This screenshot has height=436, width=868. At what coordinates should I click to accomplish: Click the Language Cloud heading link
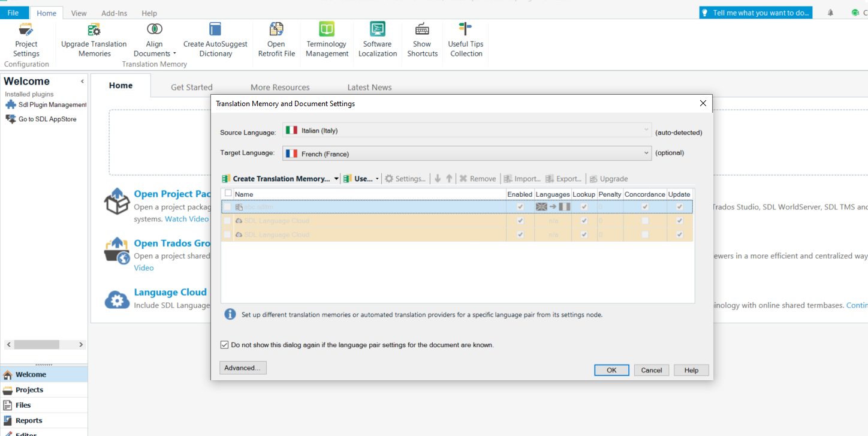pos(170,292)
